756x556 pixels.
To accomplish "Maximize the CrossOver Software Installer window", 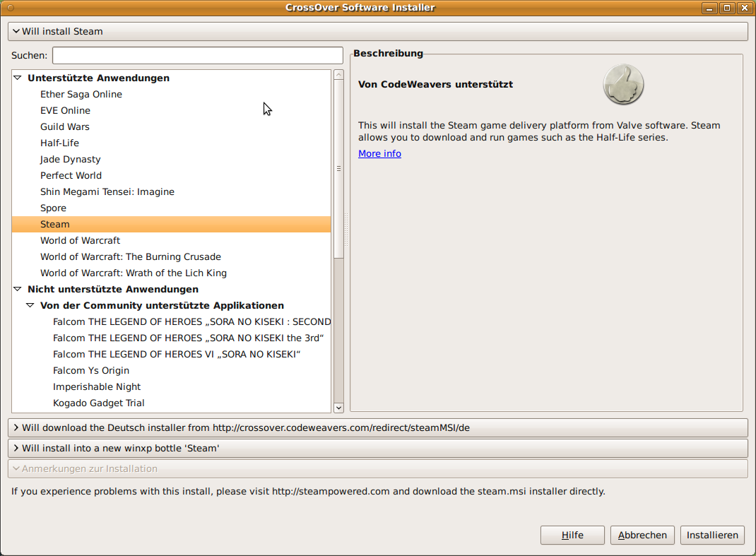I will [x=727, y=8].
